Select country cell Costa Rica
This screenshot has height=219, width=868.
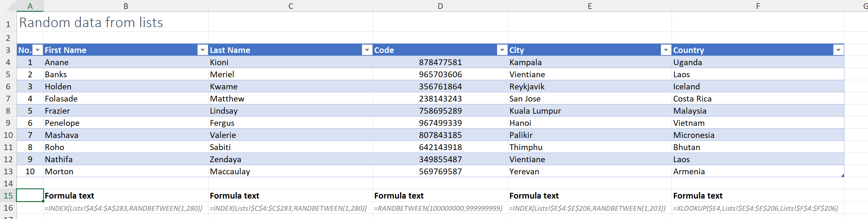click(758, 99)
